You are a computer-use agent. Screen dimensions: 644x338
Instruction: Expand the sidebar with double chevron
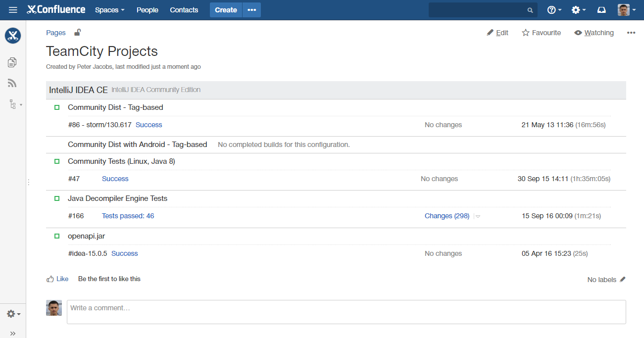[13, 333]
